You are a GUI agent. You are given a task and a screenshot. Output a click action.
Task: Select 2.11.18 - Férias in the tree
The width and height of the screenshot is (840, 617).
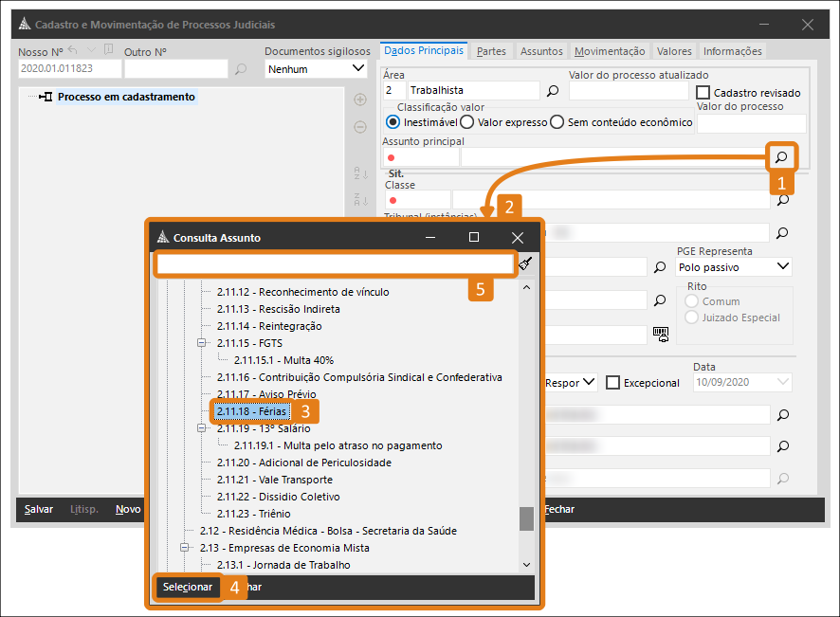click(251, 411)
